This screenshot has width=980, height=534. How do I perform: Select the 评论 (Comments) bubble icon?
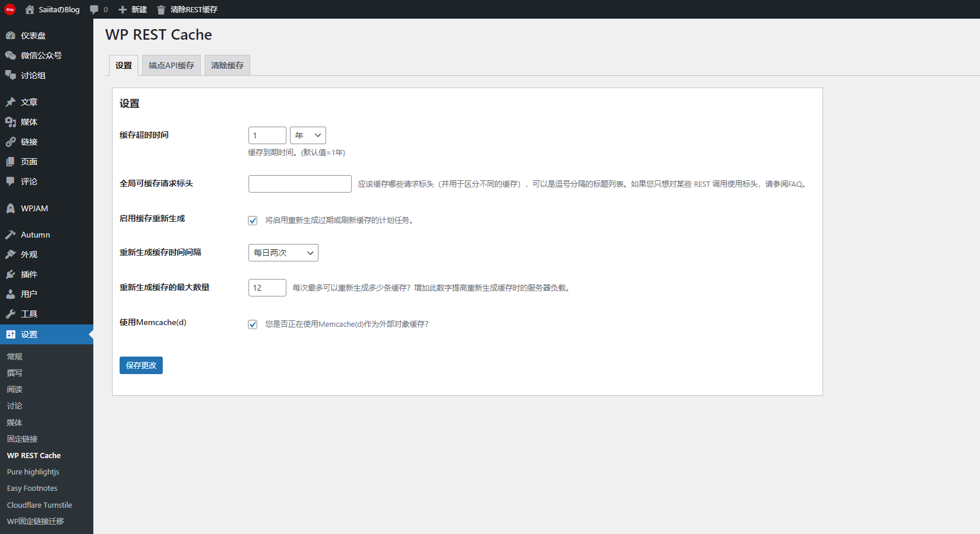coord(10,181)
